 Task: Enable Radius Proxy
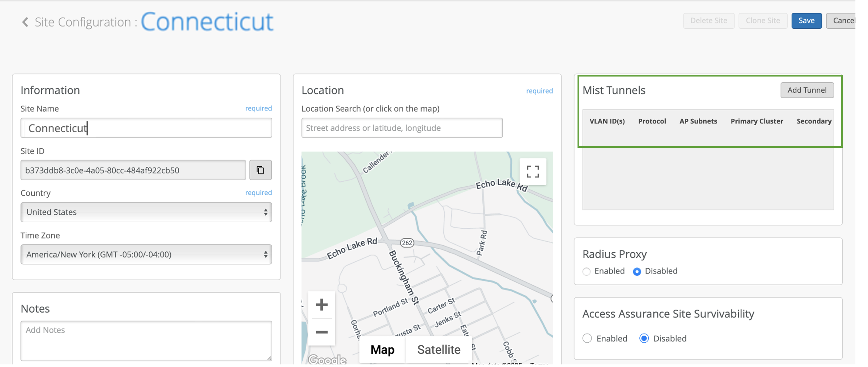[x=587, y=272]
